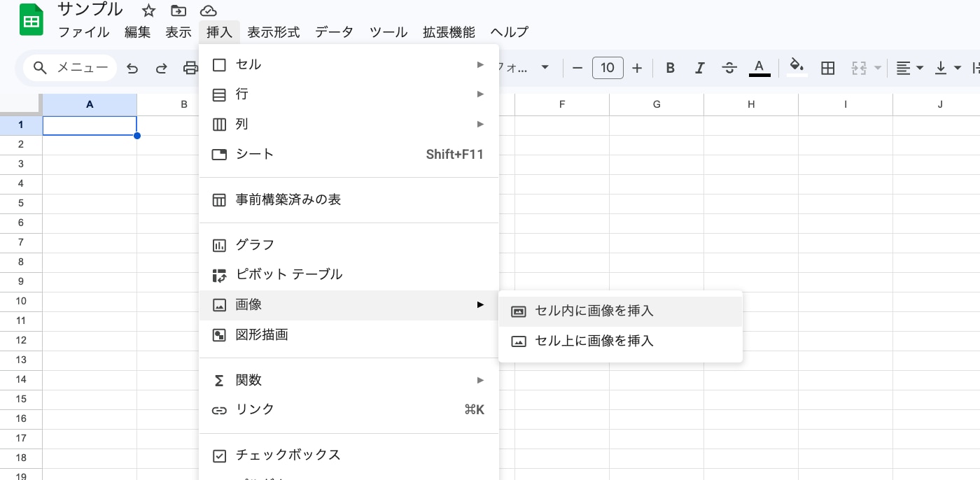The height and width of the screenshot is (480, 980).
Task: Toggle italic formatting in the toolbar
Action: click(699, 67)
